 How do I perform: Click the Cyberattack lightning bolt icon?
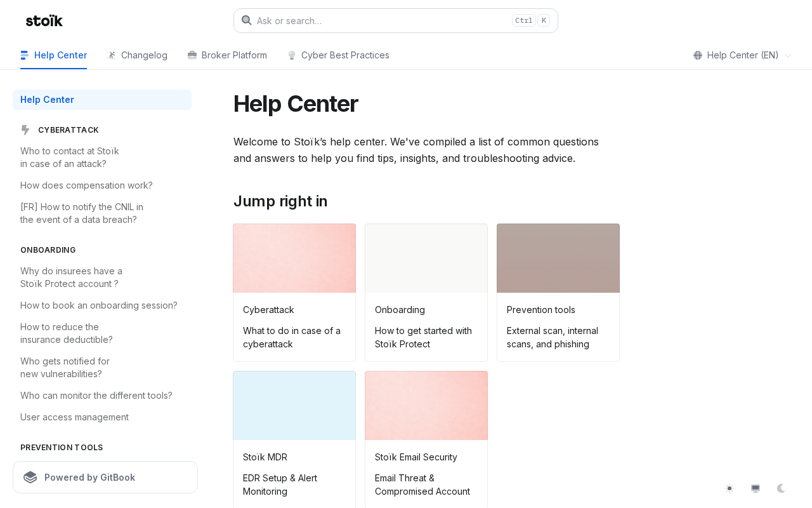(25, 130)
